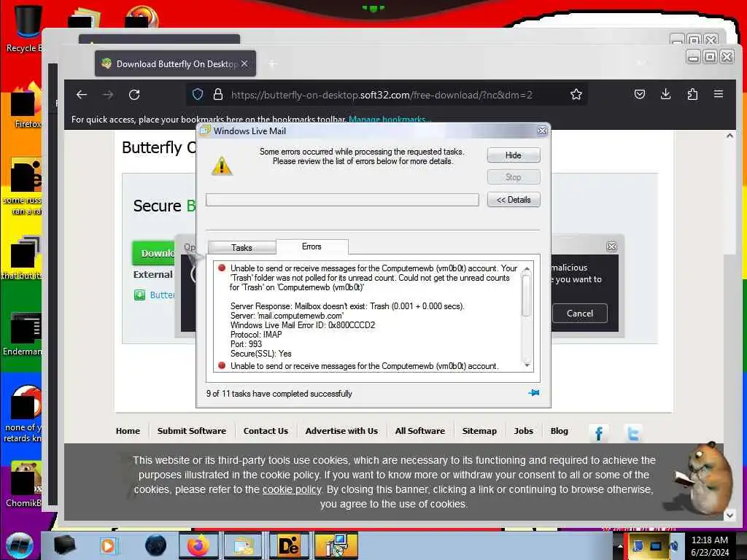Image resolution: width=747 pixels, height=560 pixels.
Task: Open the Firefox desktop shortcut
Action: (x=27, y=106)
